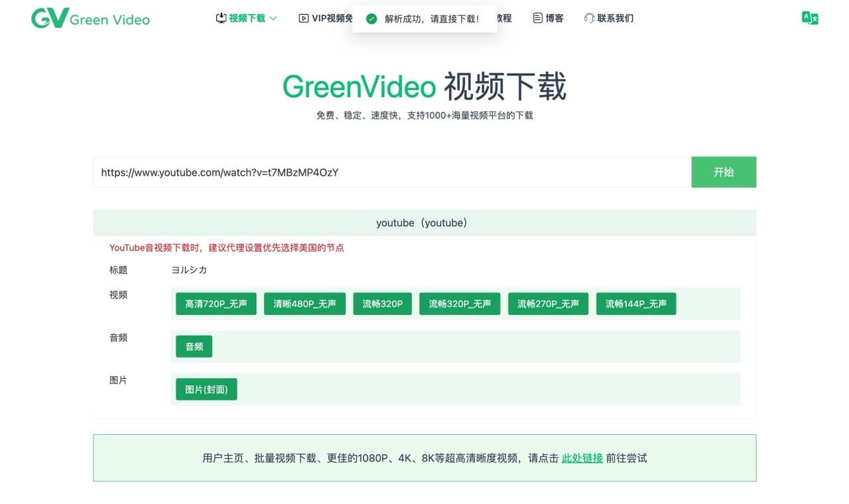
Task: Click the Green Video logo
Action: 90,19
